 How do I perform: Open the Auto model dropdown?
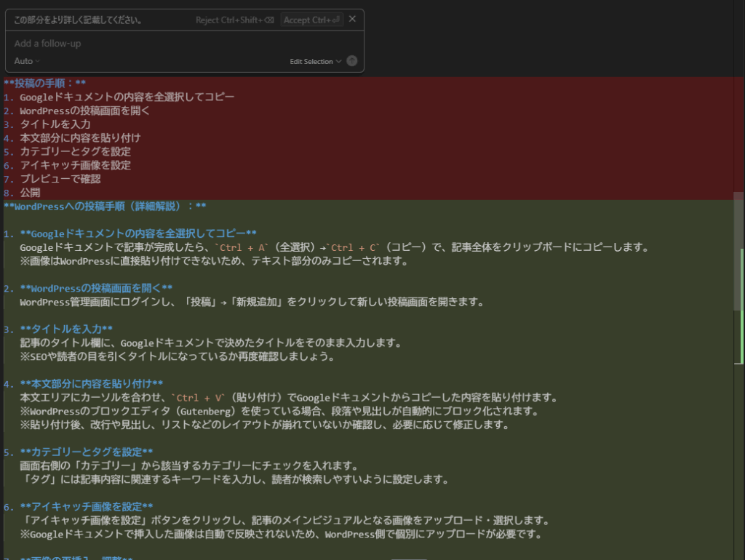click(x=27, y=61)
